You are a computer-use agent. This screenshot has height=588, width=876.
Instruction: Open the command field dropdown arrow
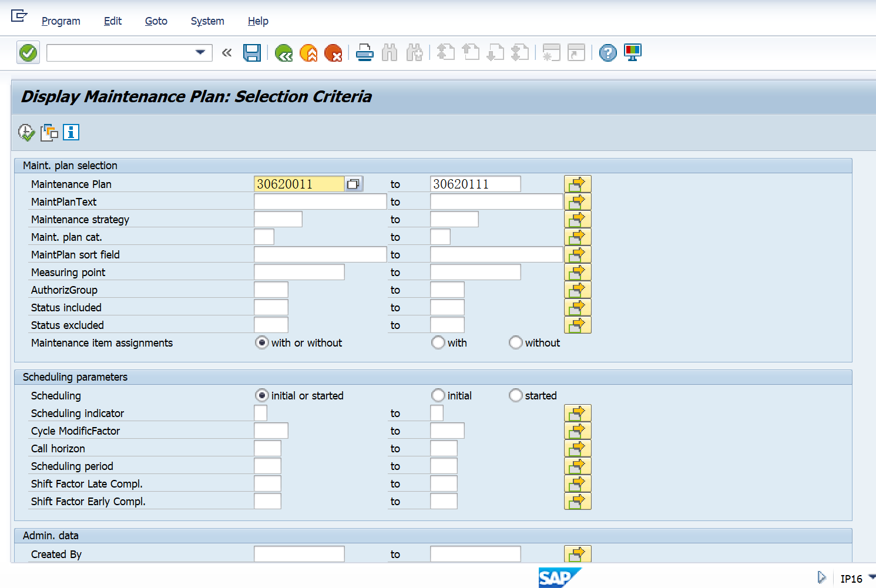pos(200,52)
